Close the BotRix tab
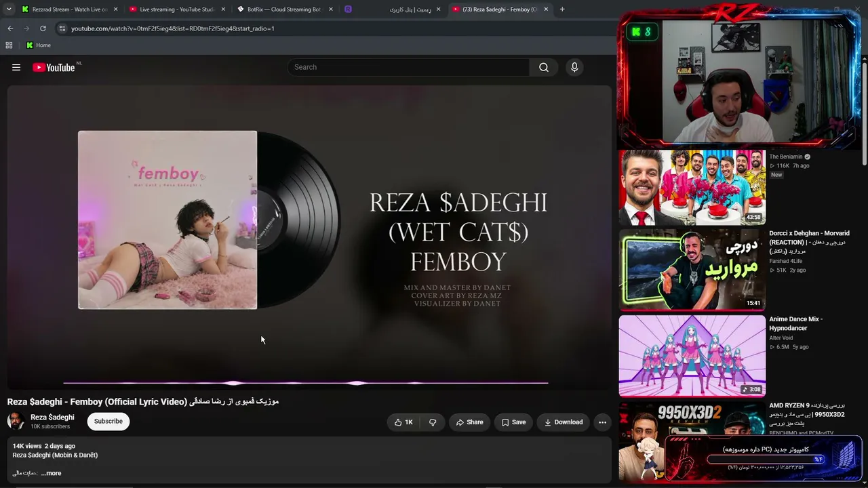Image resolution: width=868 pixels, height=488 pixels. pos(331,9)
